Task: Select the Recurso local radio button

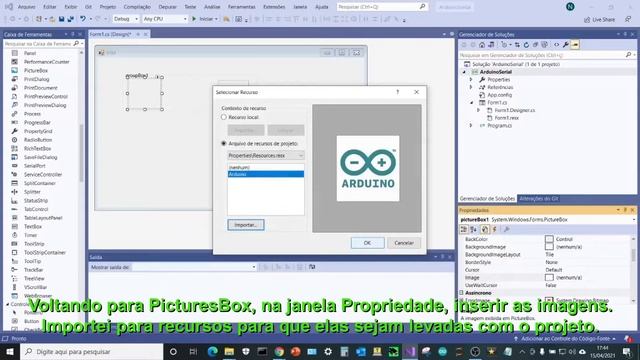Action: pos(224,117)
